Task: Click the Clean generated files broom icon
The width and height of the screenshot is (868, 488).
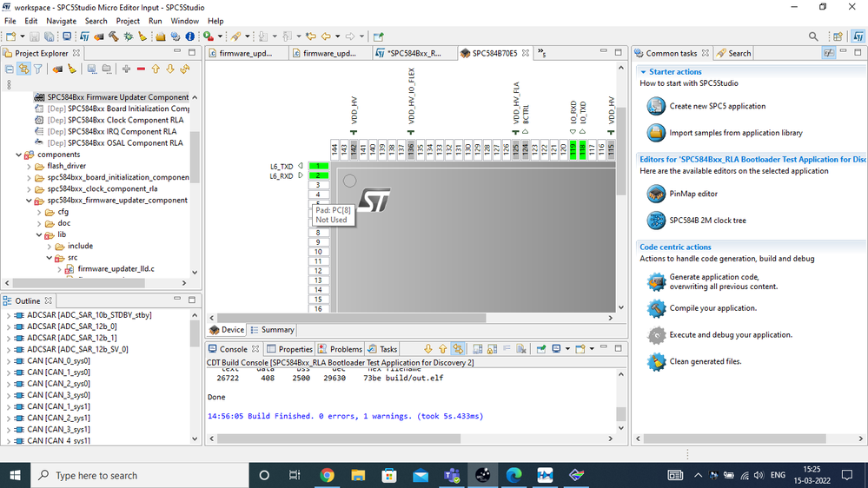Action: pyautogui.click(x=656, y=362)
